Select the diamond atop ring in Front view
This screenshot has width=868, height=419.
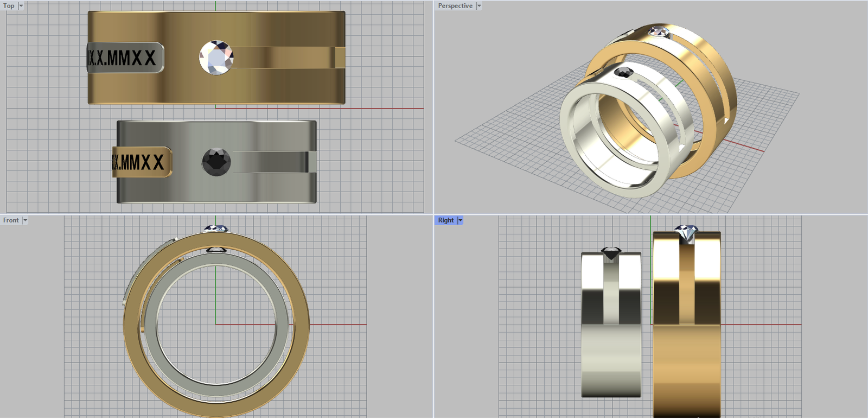[216, 228]
